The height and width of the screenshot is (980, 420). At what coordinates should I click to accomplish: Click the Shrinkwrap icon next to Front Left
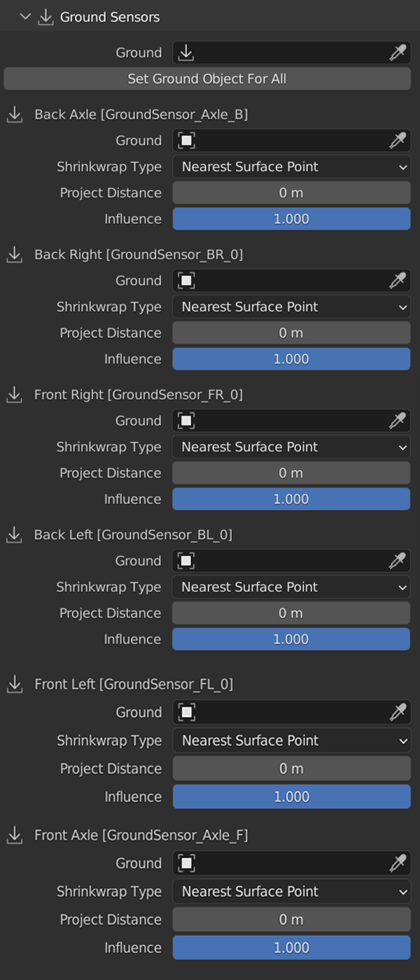pyautogui.click(x=14, y=684)
